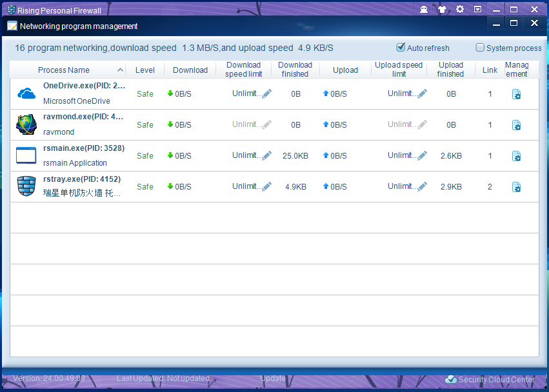Sort by Level column header
549x392 pixels.
(x=145, y=70)
